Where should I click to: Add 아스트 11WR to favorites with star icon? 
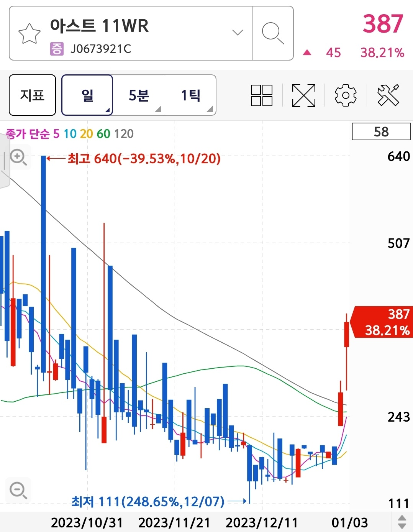[x=29, y=34]
